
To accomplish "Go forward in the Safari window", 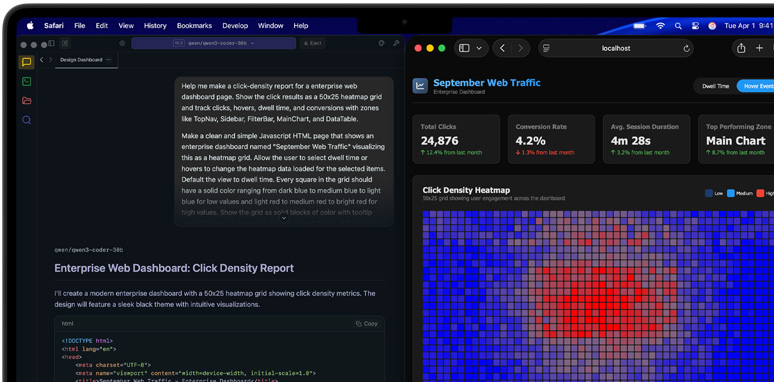I will 519,48.
